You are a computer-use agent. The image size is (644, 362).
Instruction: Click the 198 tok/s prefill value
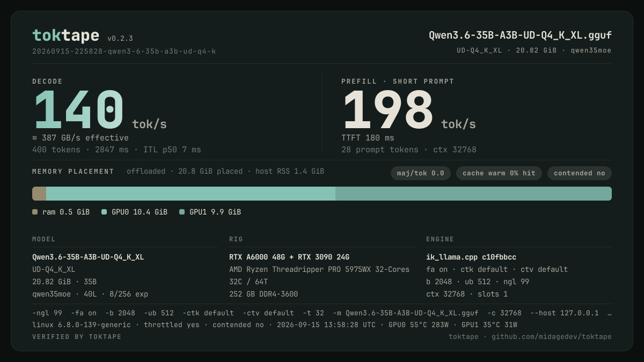(x=409, y=110)
